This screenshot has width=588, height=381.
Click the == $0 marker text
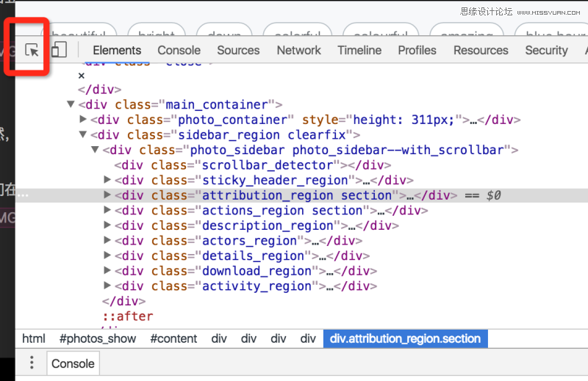click(x=483, y=195)
